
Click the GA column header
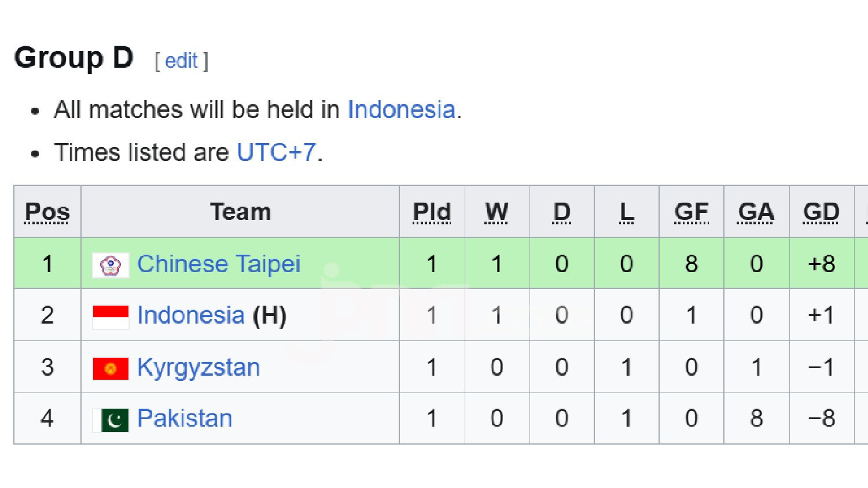pyautogui.click(x=756, y=212)
